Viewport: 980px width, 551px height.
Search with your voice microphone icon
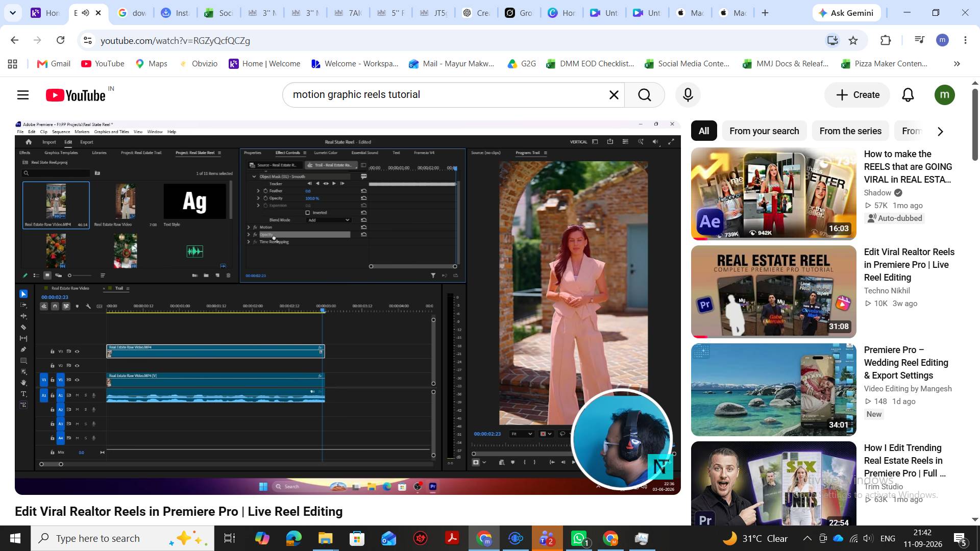tap(688, 95)
